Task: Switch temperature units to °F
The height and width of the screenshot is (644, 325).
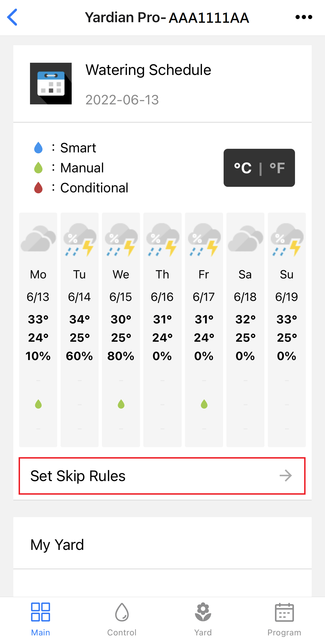Action: (277, 168)
